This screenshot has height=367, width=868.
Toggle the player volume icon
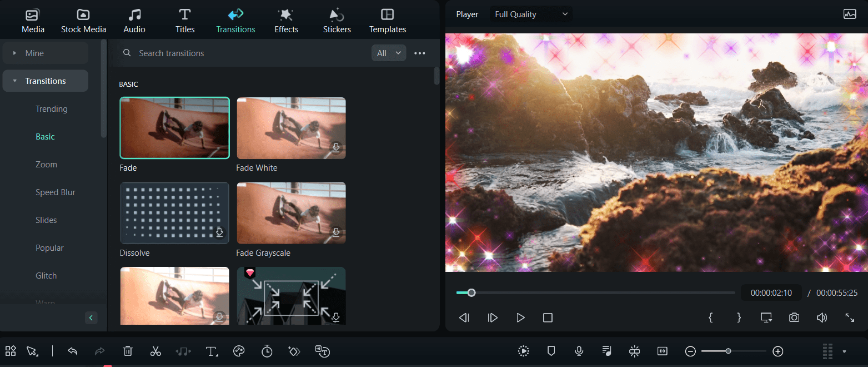tap(822, 318)
